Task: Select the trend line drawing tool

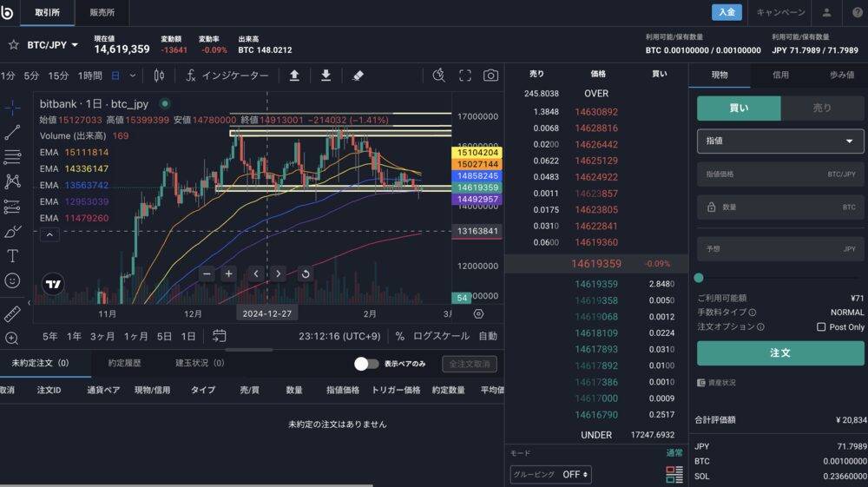Action: point(12,133)
